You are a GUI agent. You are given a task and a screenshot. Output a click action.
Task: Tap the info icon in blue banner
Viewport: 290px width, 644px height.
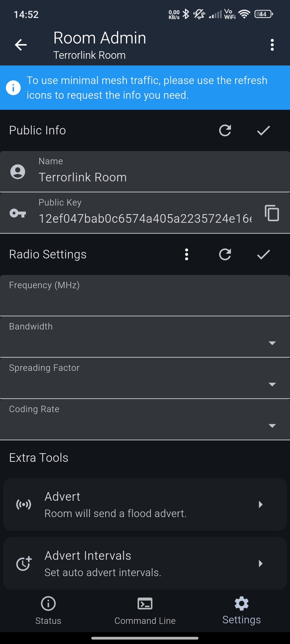coord(13,87)
